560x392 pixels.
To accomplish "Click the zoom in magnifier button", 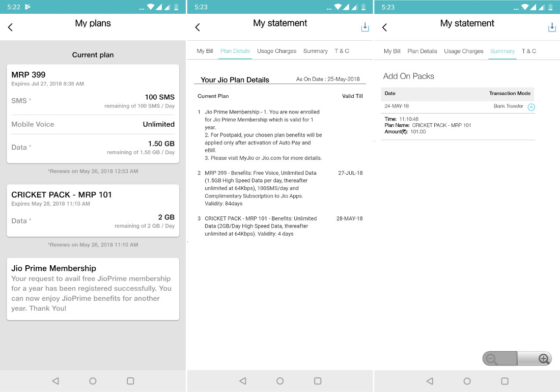I will (x=543, y=358).
